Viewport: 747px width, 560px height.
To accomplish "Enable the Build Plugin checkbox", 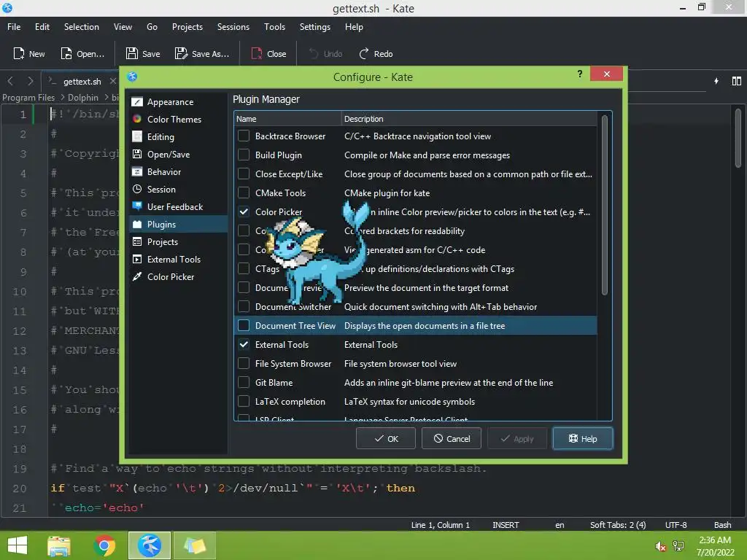I will pos(244,155).
